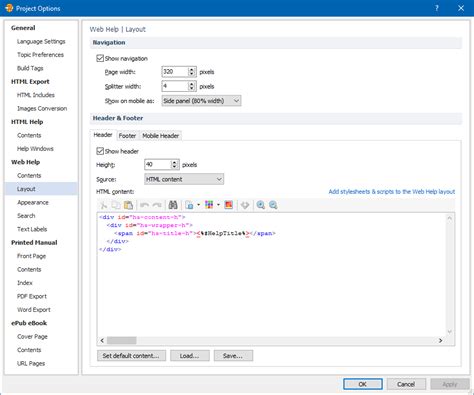Click the red picture icon in editor toolbar

click(229, 205)
